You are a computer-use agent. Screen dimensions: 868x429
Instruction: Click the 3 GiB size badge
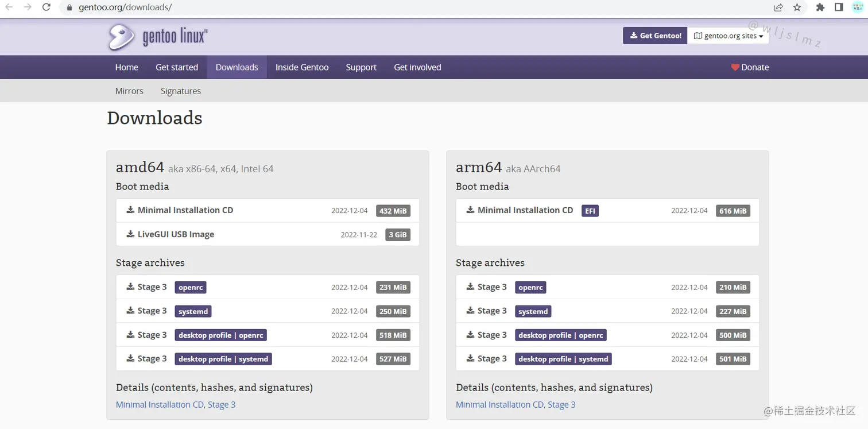pos(398,235)
